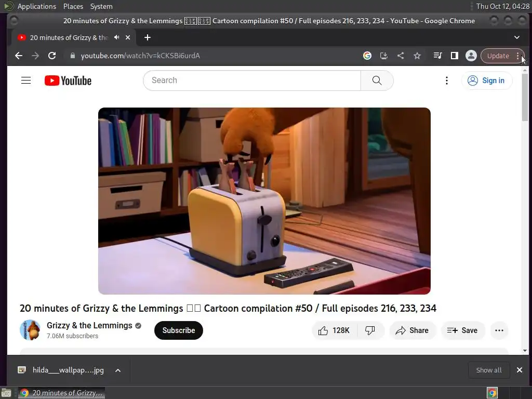Viewport: 532px width, 399px height.
Task: Open the System menu
Action: coord(101,6)
